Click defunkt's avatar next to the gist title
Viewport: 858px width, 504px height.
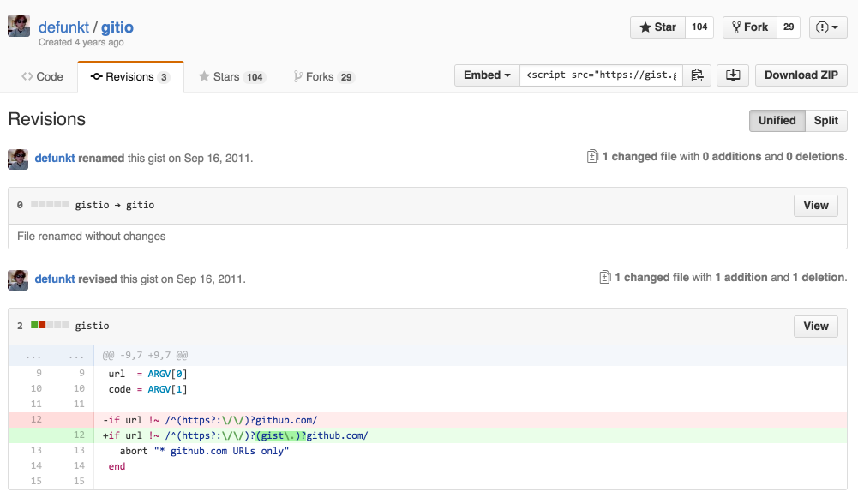(18, 25)
